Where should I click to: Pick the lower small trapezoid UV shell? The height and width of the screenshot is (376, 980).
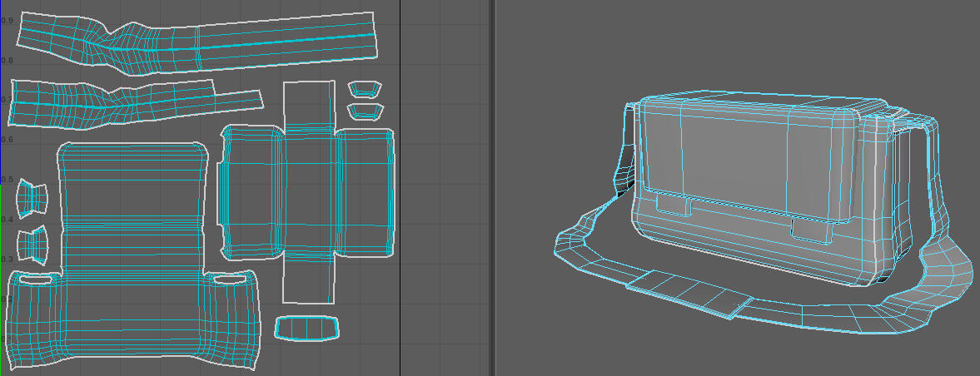click(364, 110)
